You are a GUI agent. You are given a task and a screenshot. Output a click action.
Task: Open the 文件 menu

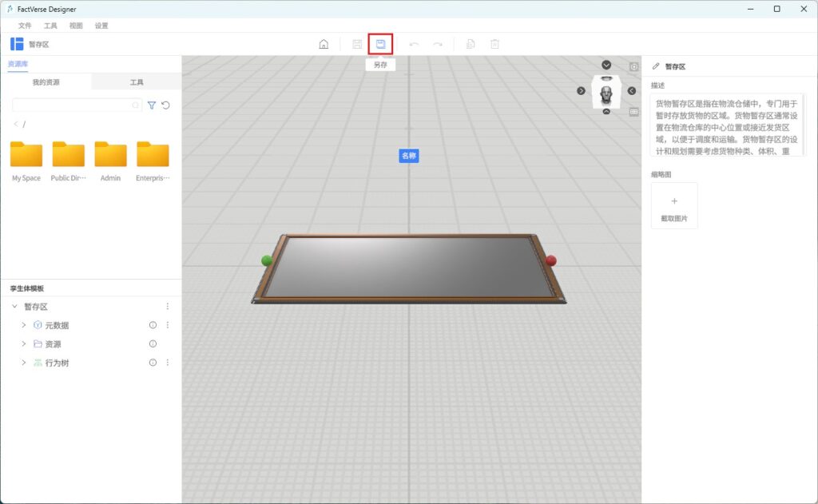[25, 26]
